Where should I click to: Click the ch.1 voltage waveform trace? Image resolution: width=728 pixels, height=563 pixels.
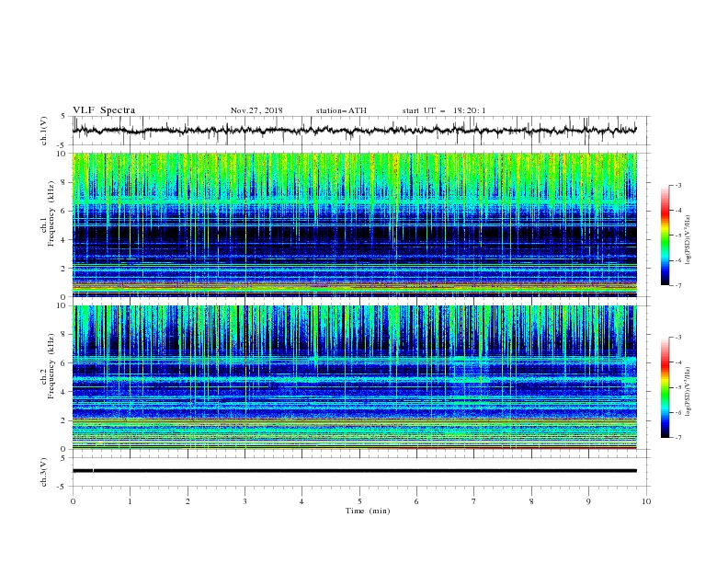coord(354,131)
